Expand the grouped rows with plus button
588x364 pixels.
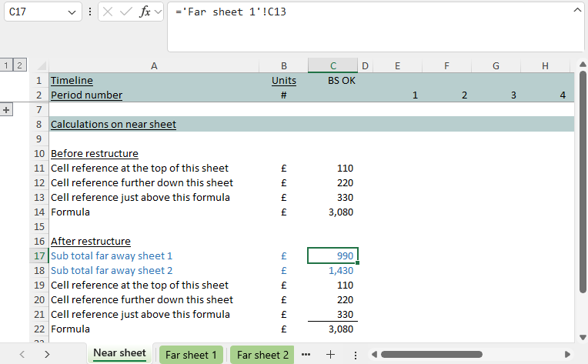point(7,110)
